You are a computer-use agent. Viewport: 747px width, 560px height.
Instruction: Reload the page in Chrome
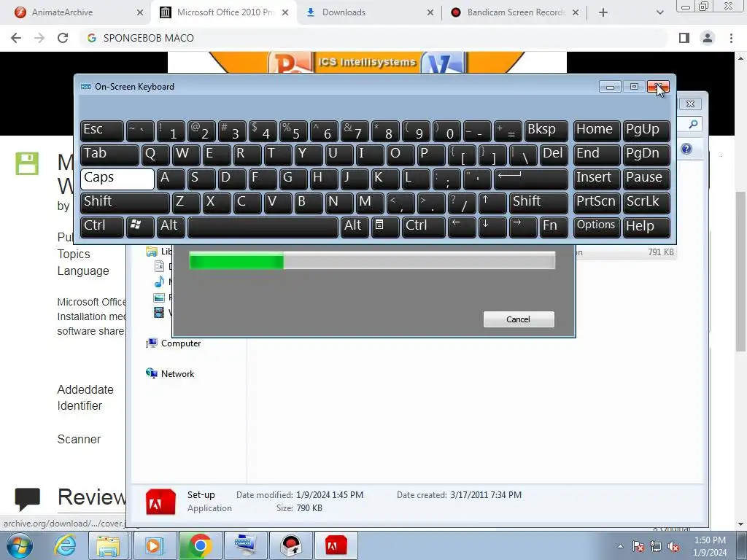click(x=63, y=38)
